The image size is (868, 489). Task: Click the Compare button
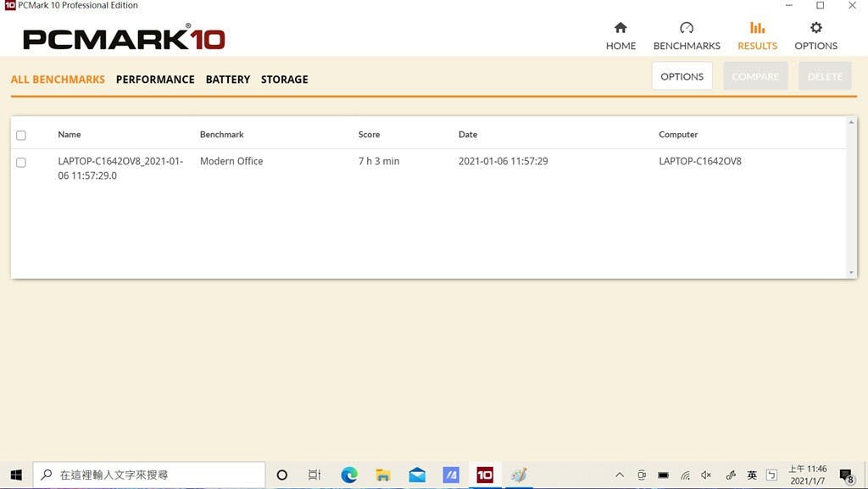tap(755, 76)
